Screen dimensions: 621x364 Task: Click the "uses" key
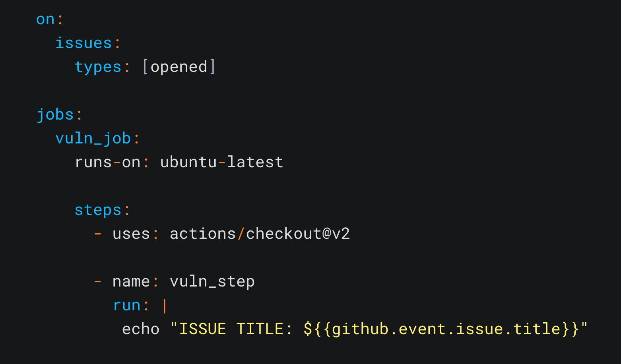pyautogui.click(x=131, y=234)
